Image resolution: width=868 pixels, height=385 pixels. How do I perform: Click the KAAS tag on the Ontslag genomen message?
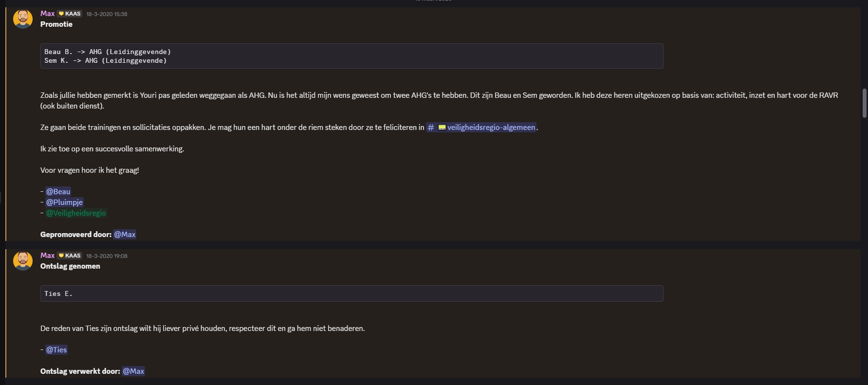70,256
